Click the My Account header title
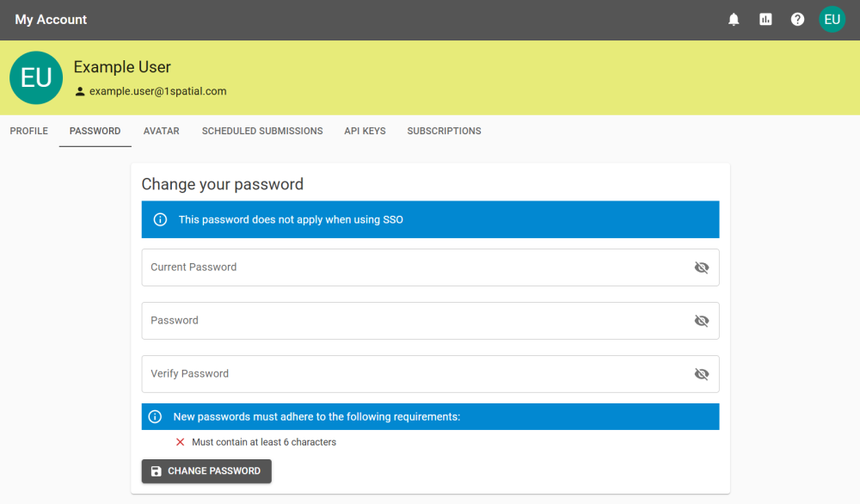 tap(51, 20)
